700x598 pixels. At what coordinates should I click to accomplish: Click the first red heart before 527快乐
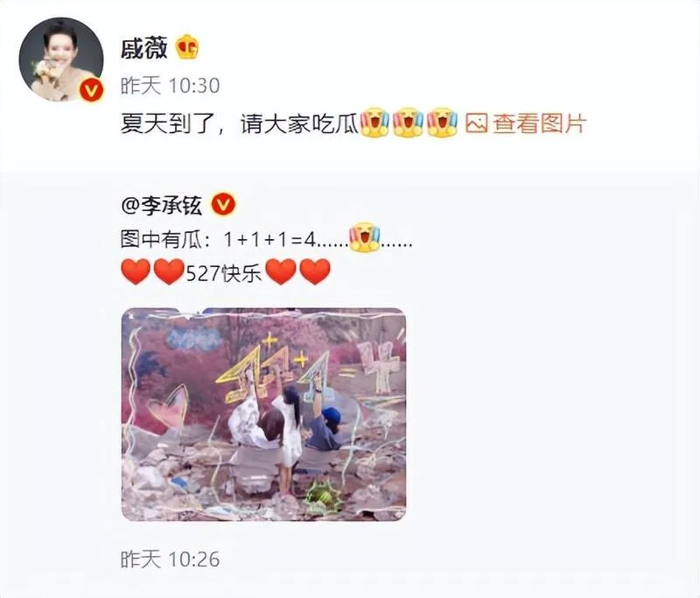point(136,271)
